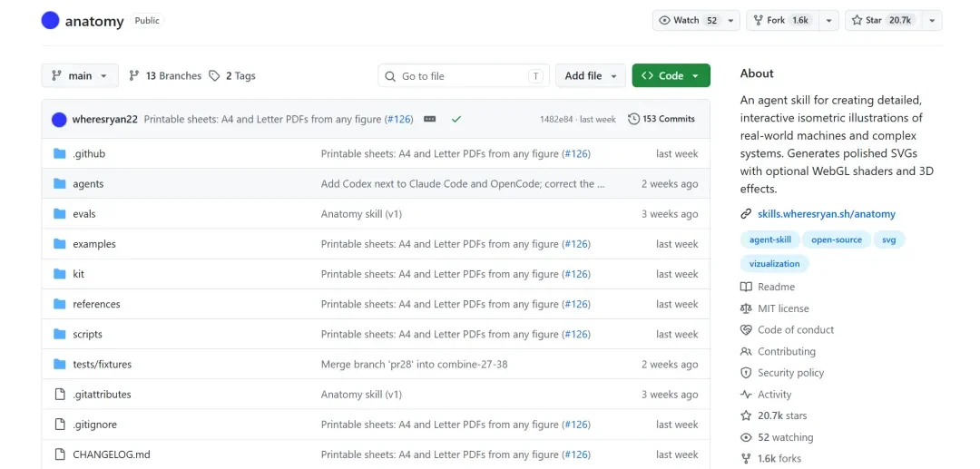Image resolution: width=980 pixels, height=469 pixels.
Task: Open the tests/fixtures folder name
Action: (102, 364)
